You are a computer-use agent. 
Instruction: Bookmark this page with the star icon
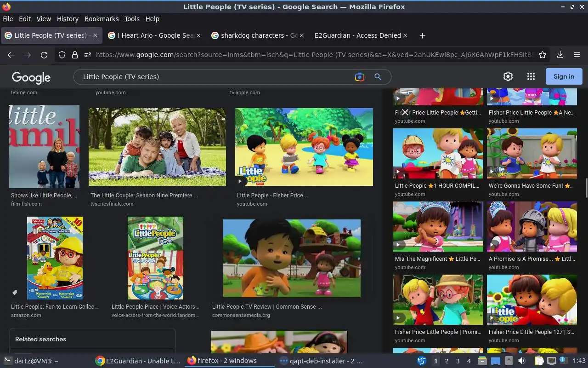coord(543,55)
